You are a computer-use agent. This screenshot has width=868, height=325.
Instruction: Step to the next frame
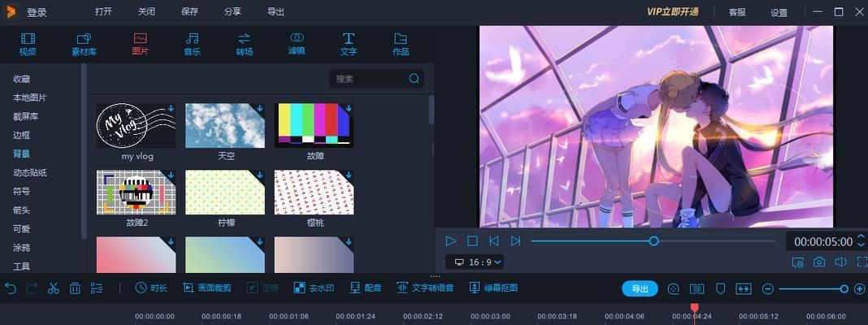click(515, 240)
